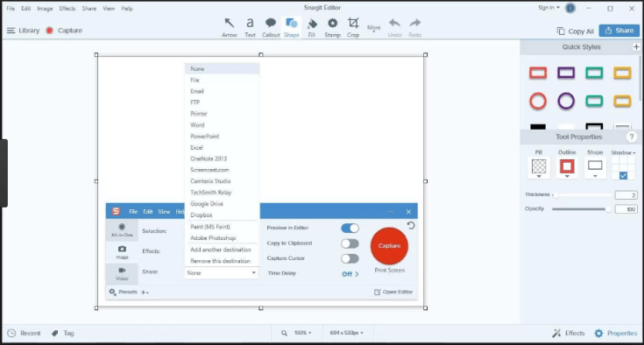
Task: Select the Arrow tool
Action: click(230, 27)
